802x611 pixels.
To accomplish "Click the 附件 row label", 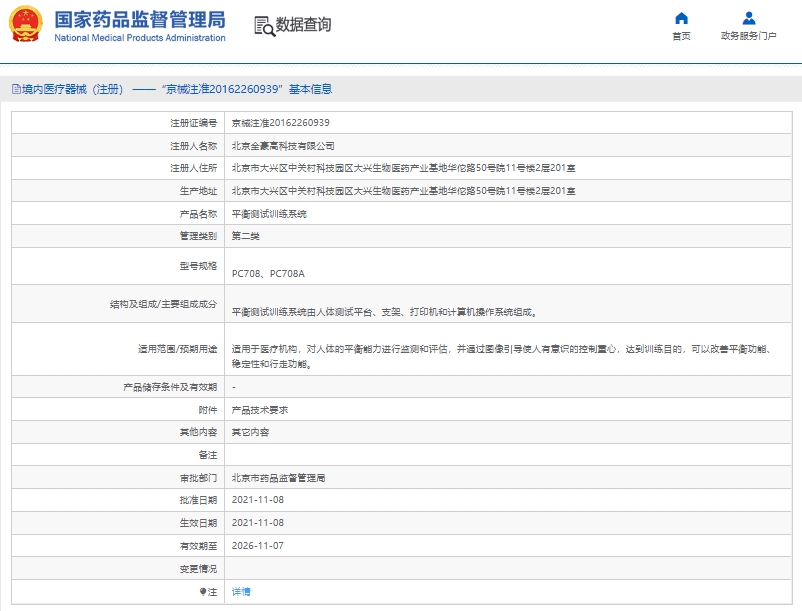I will [x=208, y=410].
